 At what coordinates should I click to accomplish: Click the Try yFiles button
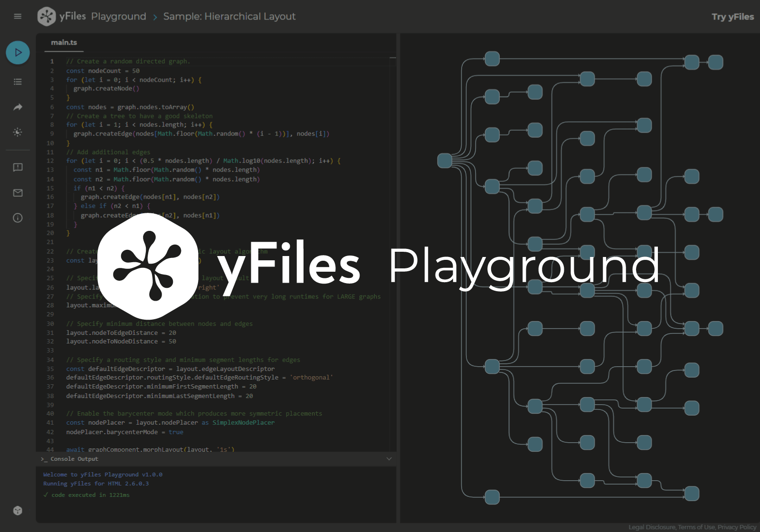[x=733, y=16]
